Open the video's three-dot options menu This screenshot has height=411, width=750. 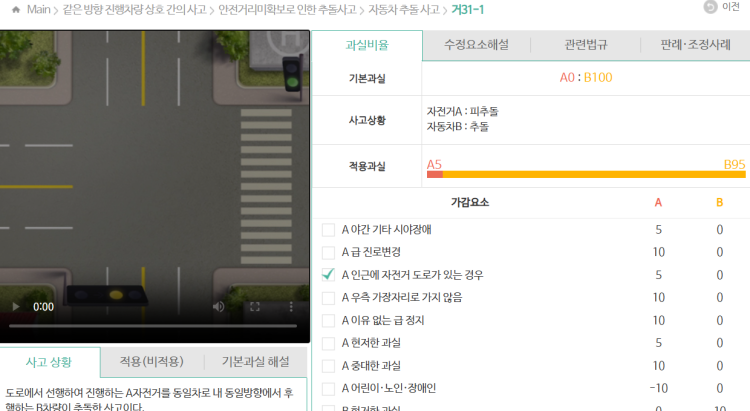(x=292, y=307)
